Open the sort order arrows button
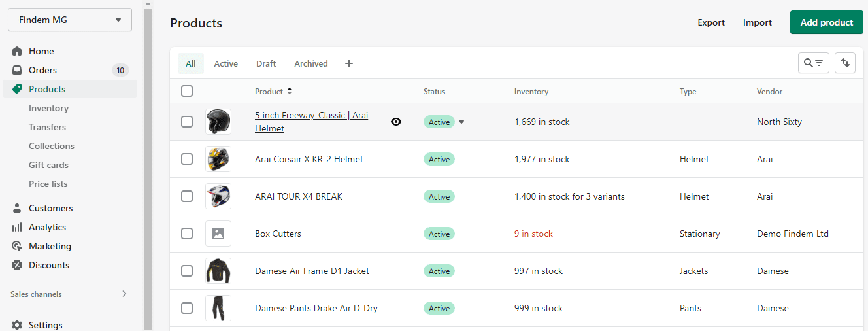The width and height of the screenshot is (868, 331). (x=845, y=63)
